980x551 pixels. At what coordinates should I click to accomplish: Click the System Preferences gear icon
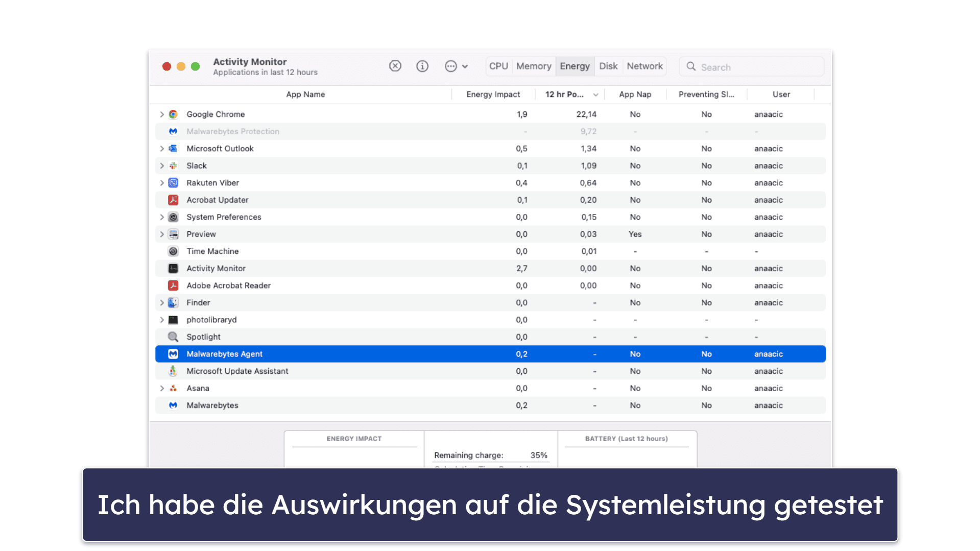pyautogui.click(x=173, y=217)
